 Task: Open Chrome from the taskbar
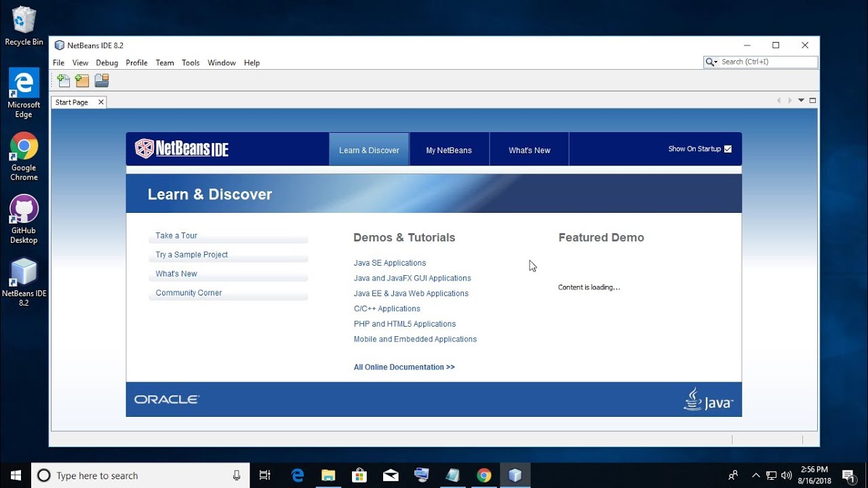(484, 475)
